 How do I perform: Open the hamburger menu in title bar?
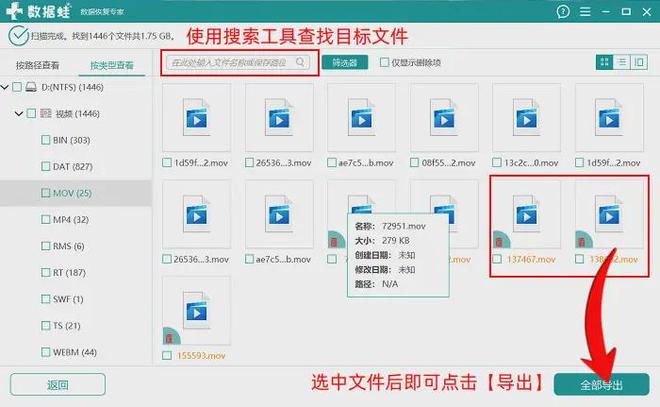585,11
